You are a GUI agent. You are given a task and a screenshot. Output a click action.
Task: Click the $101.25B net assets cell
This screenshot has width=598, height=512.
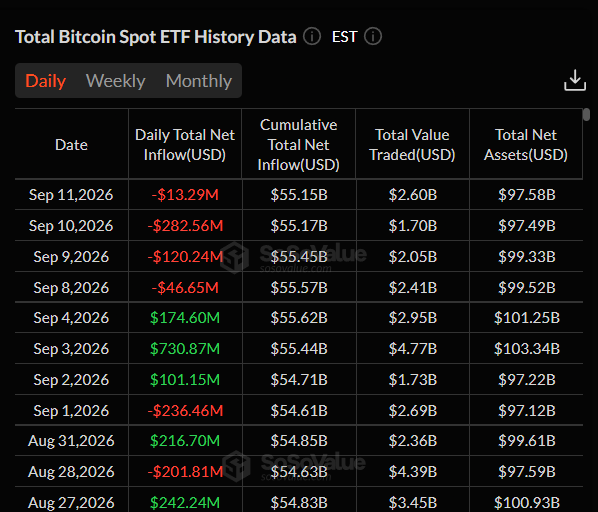tap(527, 318)
